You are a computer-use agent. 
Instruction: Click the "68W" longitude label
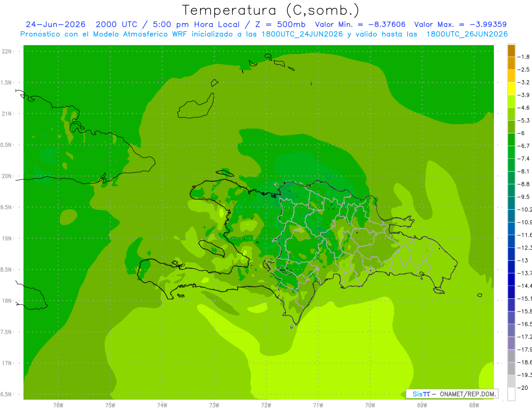coord(474,405)
